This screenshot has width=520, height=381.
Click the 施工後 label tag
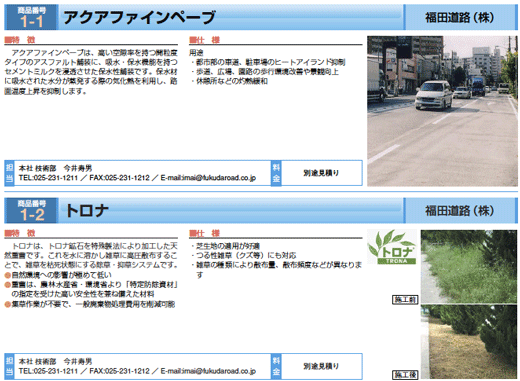[x=405, y=375]
